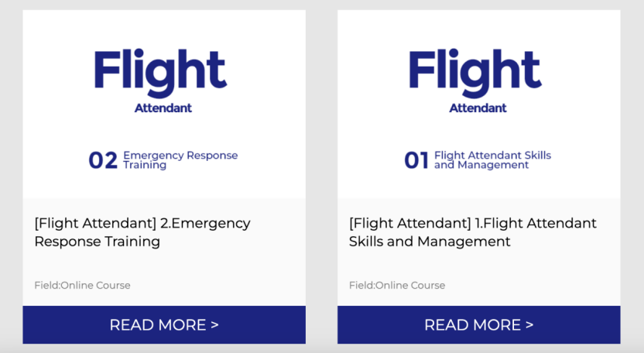The image size is (644, 353).
Task: Click the Emergency Response Training card title text
Action: [142, 232]
